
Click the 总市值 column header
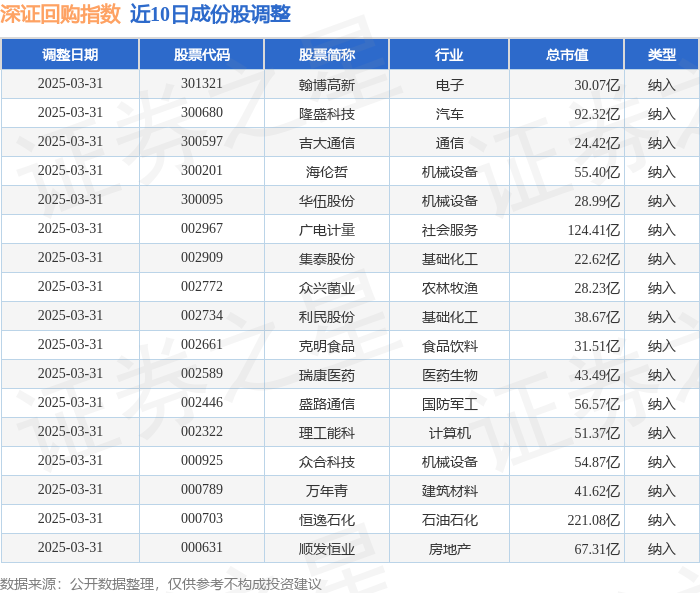[567, 54]
